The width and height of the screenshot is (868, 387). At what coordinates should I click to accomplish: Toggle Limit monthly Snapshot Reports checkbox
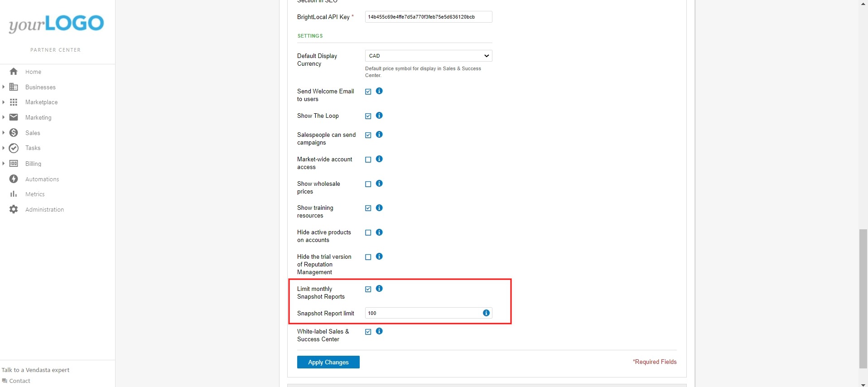click(368, 289)
